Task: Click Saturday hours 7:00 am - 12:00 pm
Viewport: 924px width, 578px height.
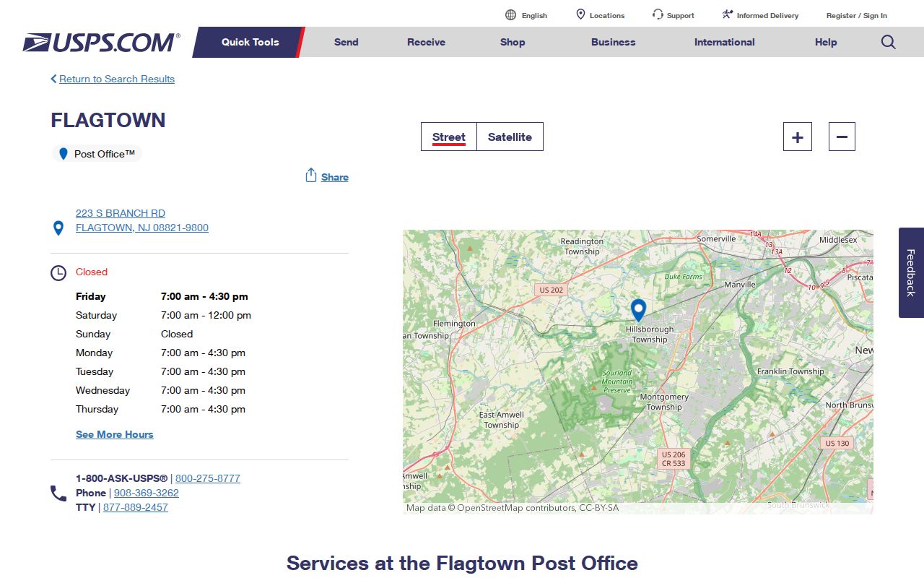Action: [206, 315]
